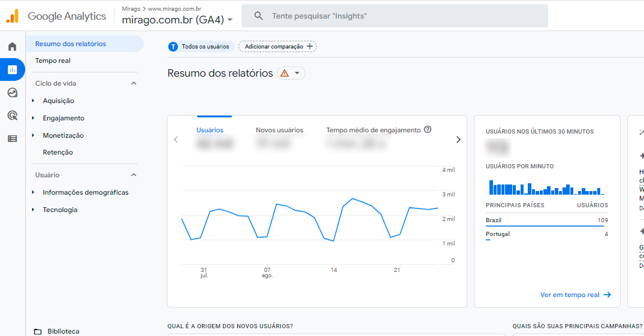Select the Reports bar chart icon

click(13, 70)
